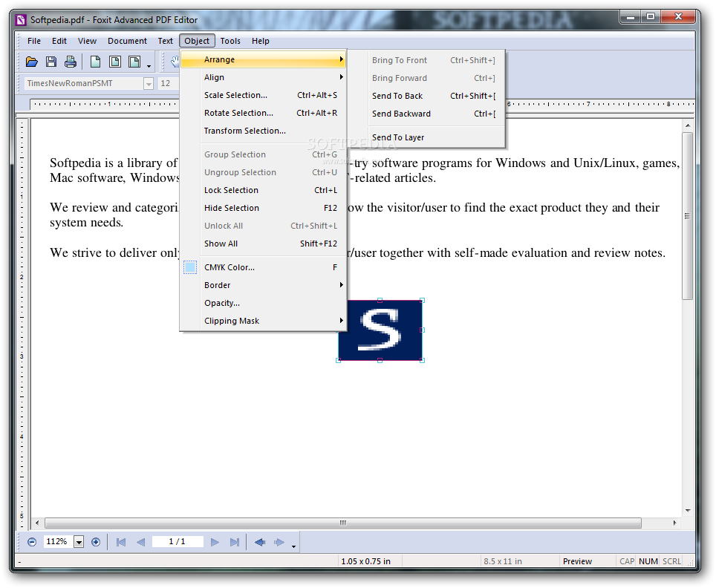
Task: Open the Help menu
Action: pyautogui.click(x=260, y=41)
